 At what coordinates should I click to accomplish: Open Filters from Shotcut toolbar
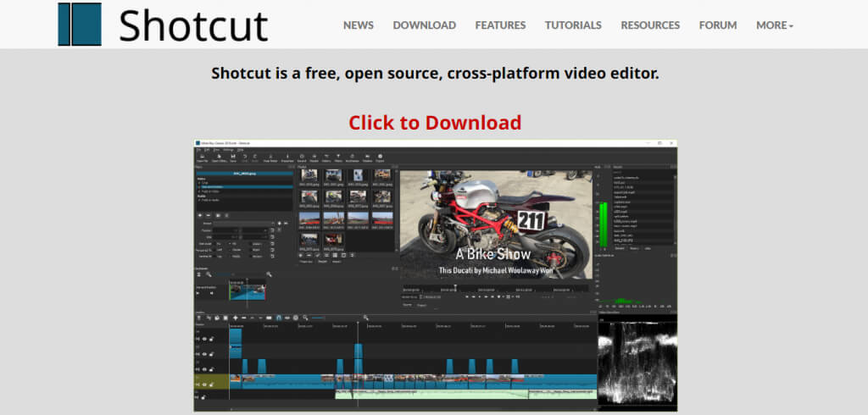[x=338, y=158]
